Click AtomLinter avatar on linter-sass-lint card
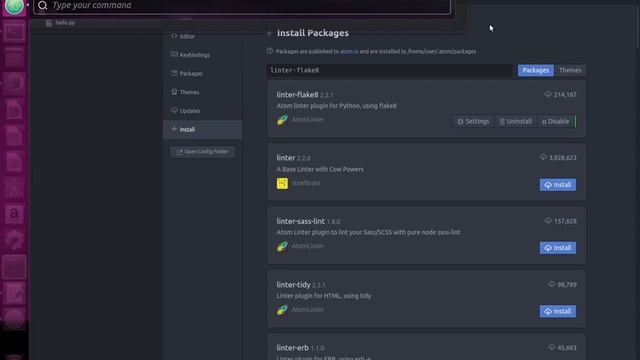 point(282,246)
